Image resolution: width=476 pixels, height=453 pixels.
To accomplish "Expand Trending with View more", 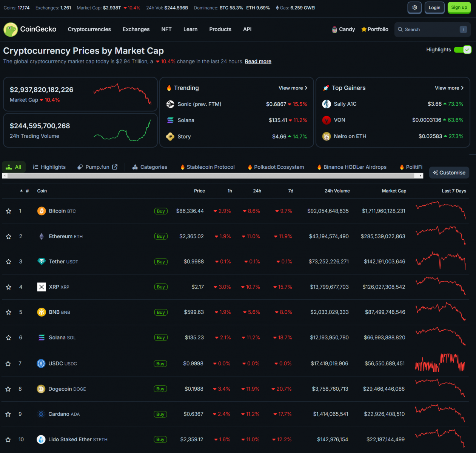I will [x=293, y=88].
